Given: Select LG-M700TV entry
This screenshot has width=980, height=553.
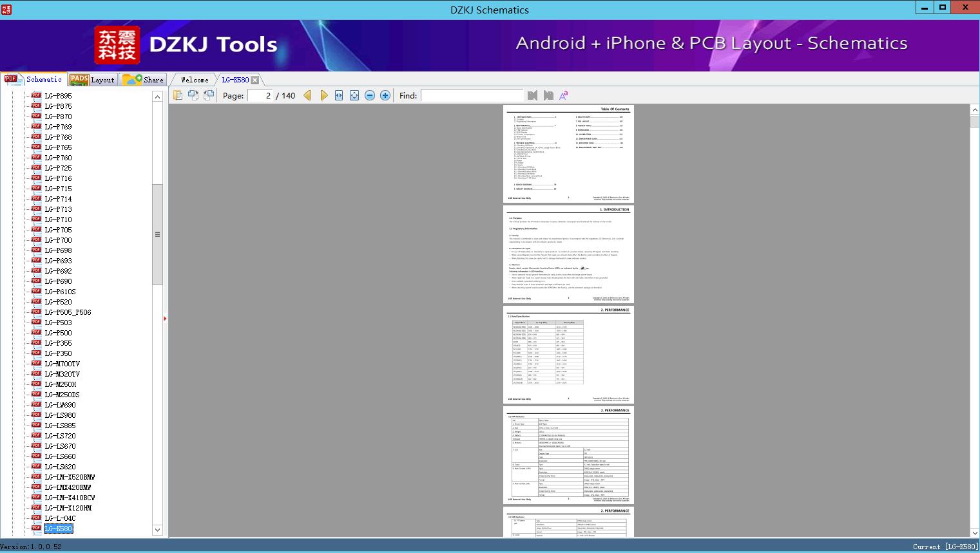Looking at the screenshot, I should (62, 364).
